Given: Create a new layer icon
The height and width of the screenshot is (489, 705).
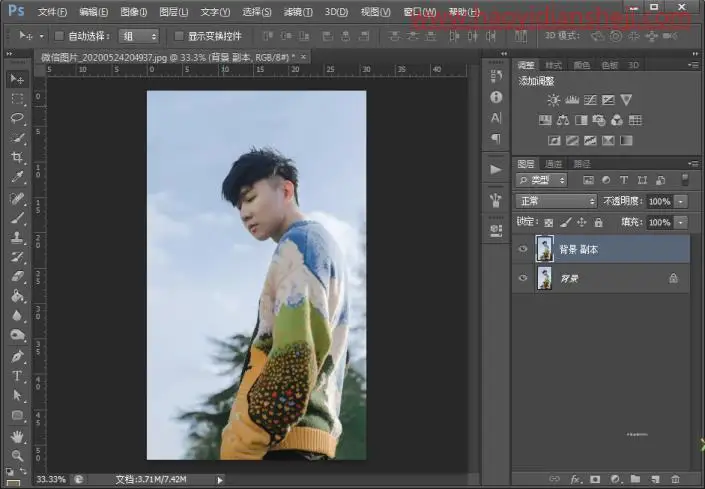Looking at the screenshot, I should (655, 479).
